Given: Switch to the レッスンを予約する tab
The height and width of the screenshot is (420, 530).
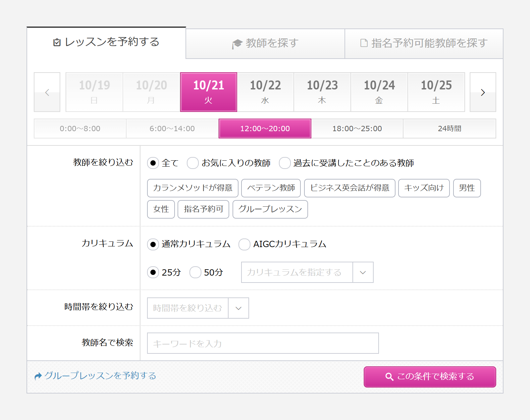Looking at the screenshot, I should click(x=106, y=42).
